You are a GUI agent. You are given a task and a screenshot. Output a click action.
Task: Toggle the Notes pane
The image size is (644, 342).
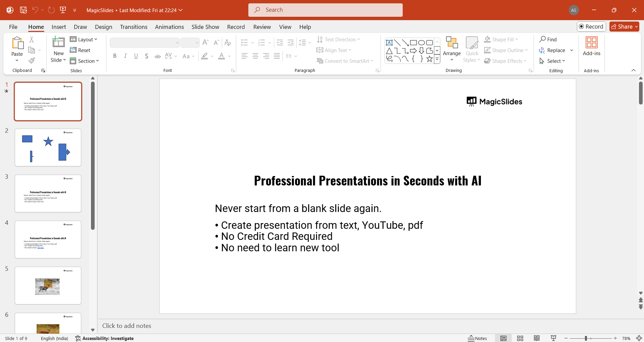point(478,338)
